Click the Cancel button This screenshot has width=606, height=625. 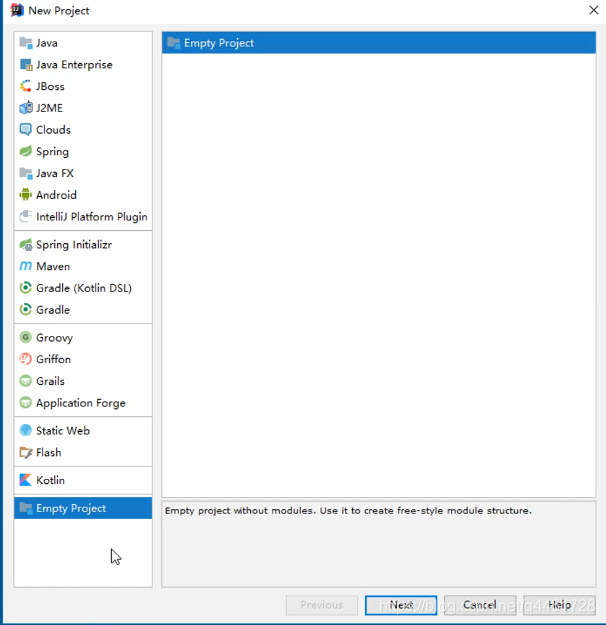(x=480, y=605)
